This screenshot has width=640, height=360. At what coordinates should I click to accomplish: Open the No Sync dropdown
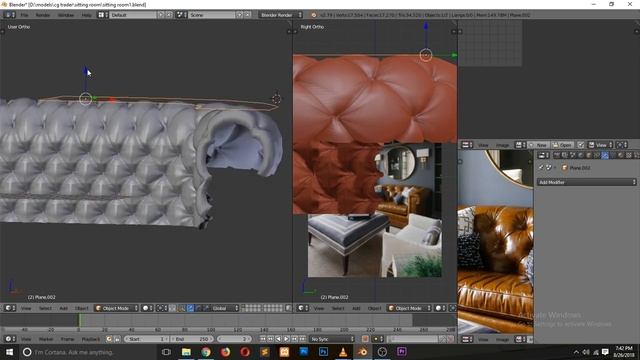pyautogui.click(x=332, y=339)
